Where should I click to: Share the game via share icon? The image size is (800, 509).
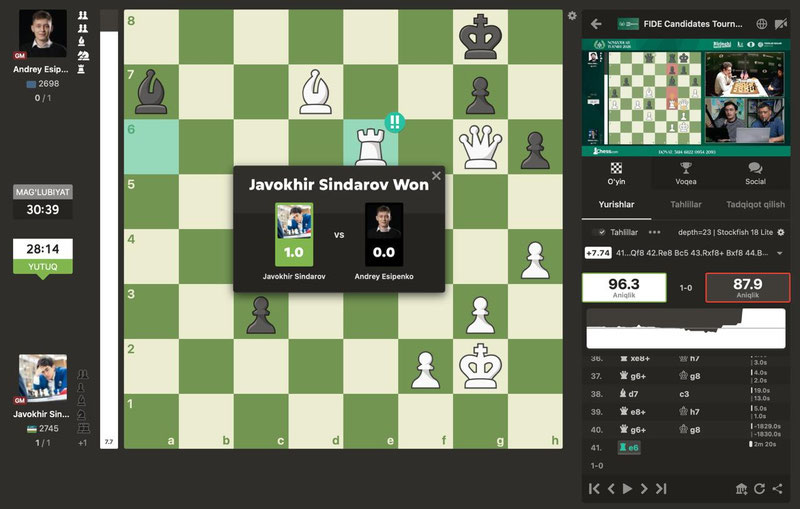(779, 488)
